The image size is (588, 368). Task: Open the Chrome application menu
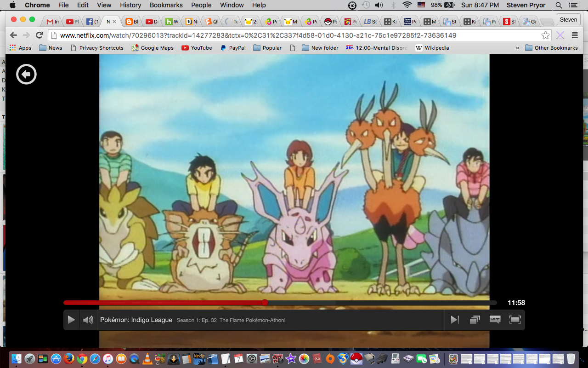[x=37, y=5]
